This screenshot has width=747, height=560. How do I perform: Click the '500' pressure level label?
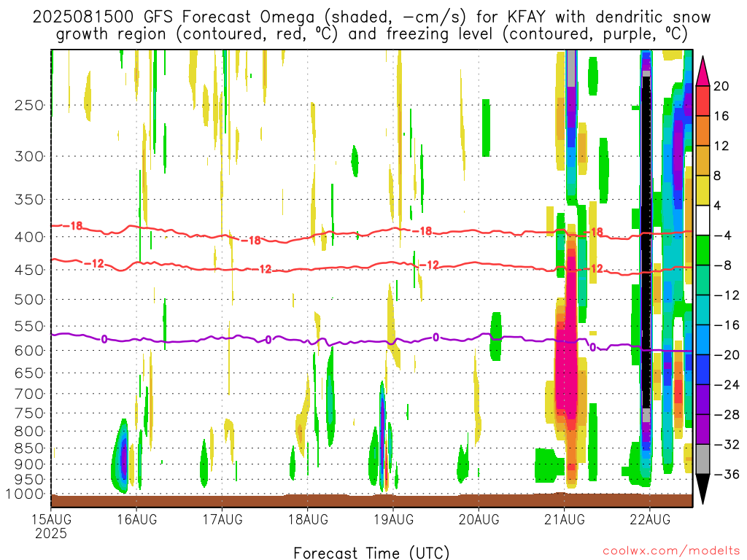[x=29, y=300]
